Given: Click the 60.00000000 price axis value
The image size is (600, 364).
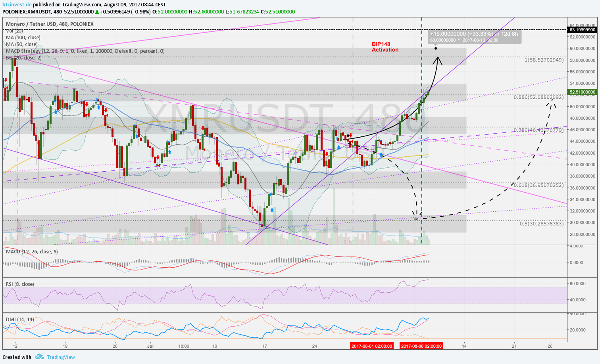Looking at the screenshot, I should tap(583, 48).
